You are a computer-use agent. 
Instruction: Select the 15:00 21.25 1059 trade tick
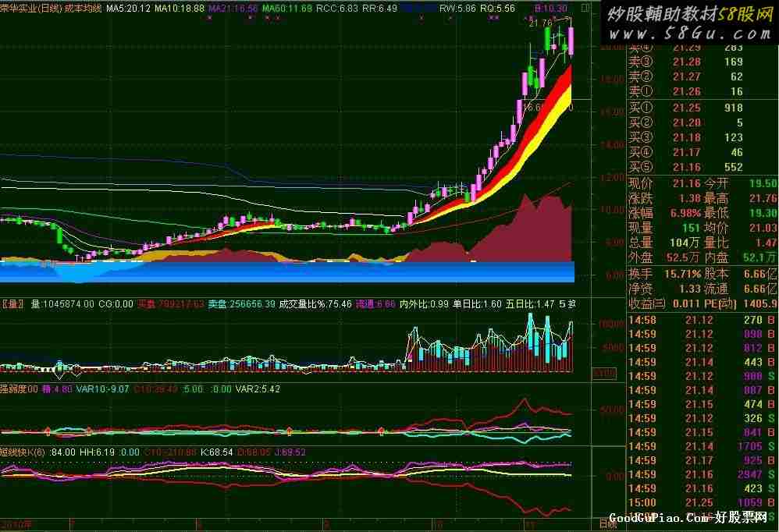coord(702,502)
